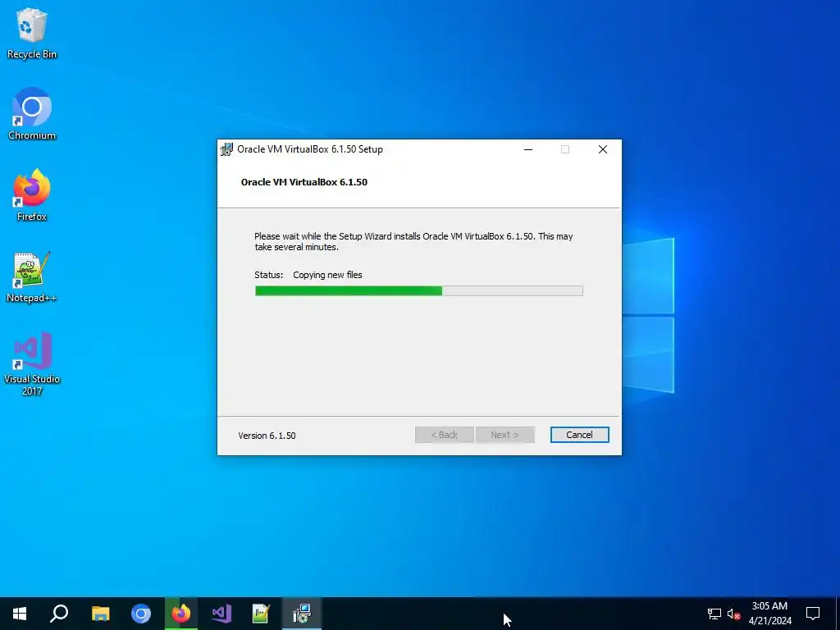
Task: Show the clock and calendar flyout
Action: [769, 614]
